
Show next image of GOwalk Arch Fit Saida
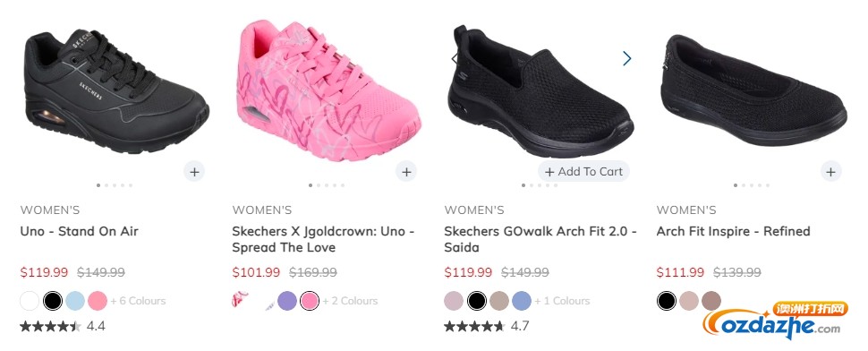coord(626,59)
